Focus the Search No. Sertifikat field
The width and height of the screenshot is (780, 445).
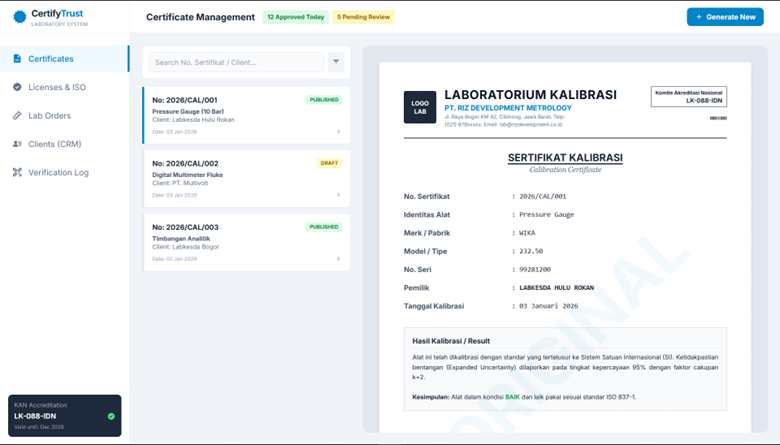click(x=236, y=62)
